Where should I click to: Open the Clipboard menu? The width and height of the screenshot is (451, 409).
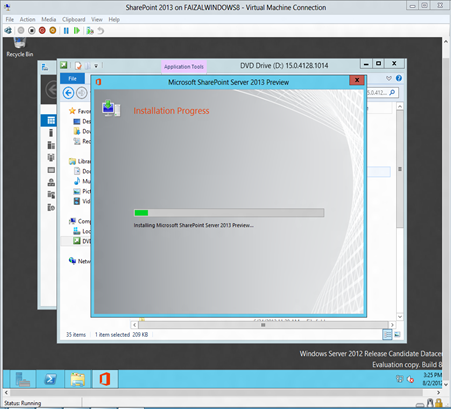pos(74,19)
